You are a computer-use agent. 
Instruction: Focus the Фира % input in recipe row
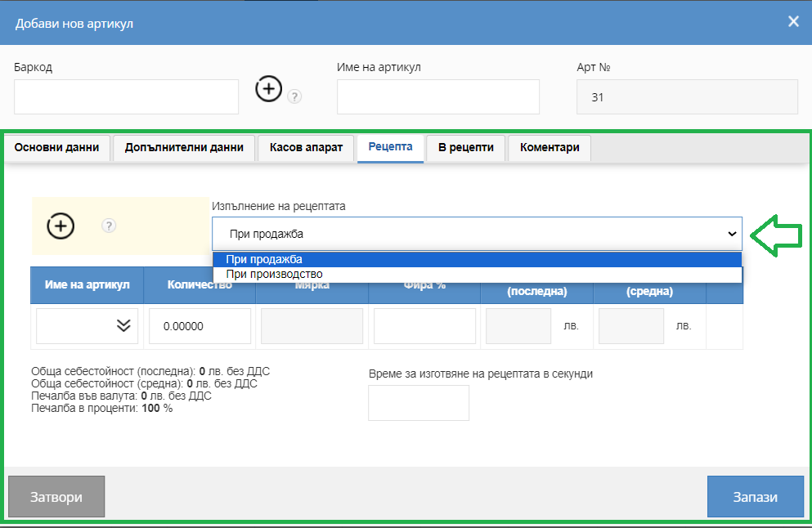pos(424,326)
